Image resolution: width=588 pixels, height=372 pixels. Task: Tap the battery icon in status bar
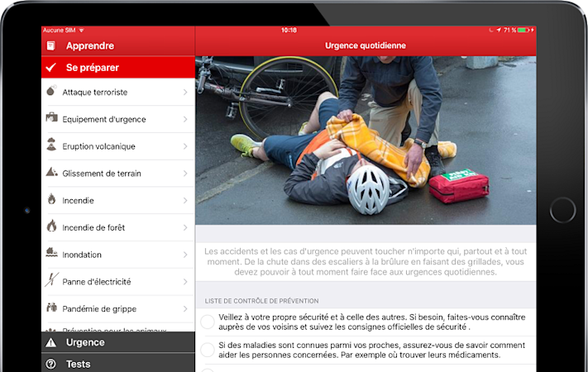click(x=523, y=30)
